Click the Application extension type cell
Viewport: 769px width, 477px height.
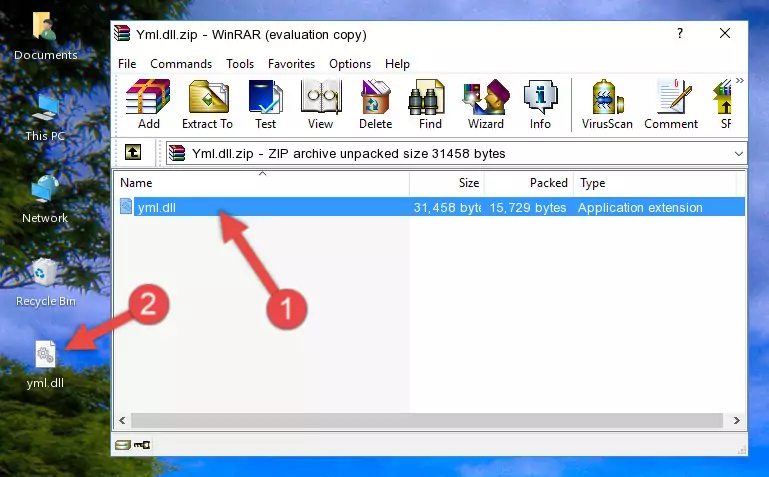pyautogui.click(x=640, y=207)
